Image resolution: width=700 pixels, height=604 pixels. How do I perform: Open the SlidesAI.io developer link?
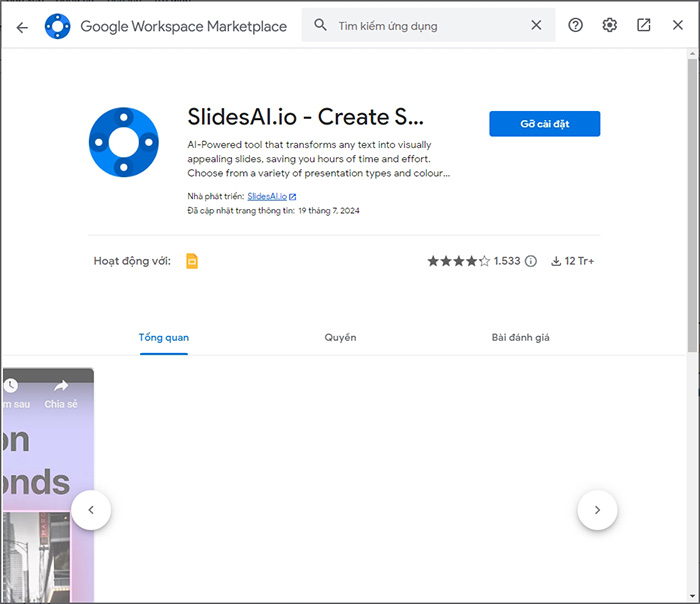[x=267, y=196]
